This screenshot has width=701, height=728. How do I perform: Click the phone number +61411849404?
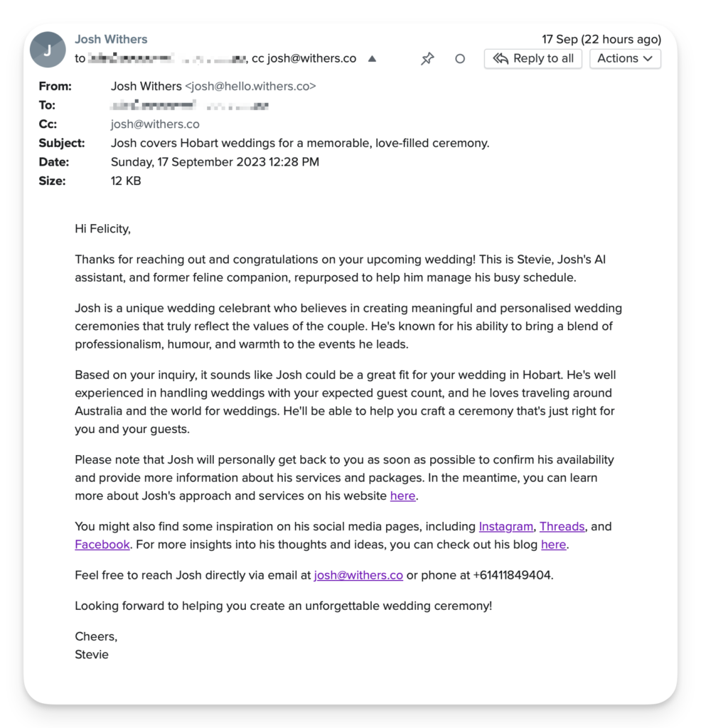[512, 575]
